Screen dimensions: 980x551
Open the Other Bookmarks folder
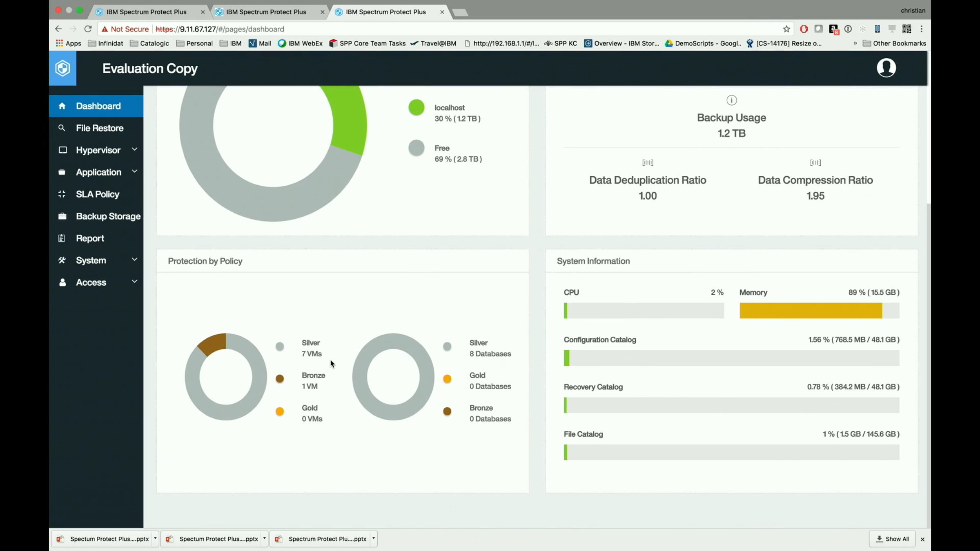click(894, 43)
